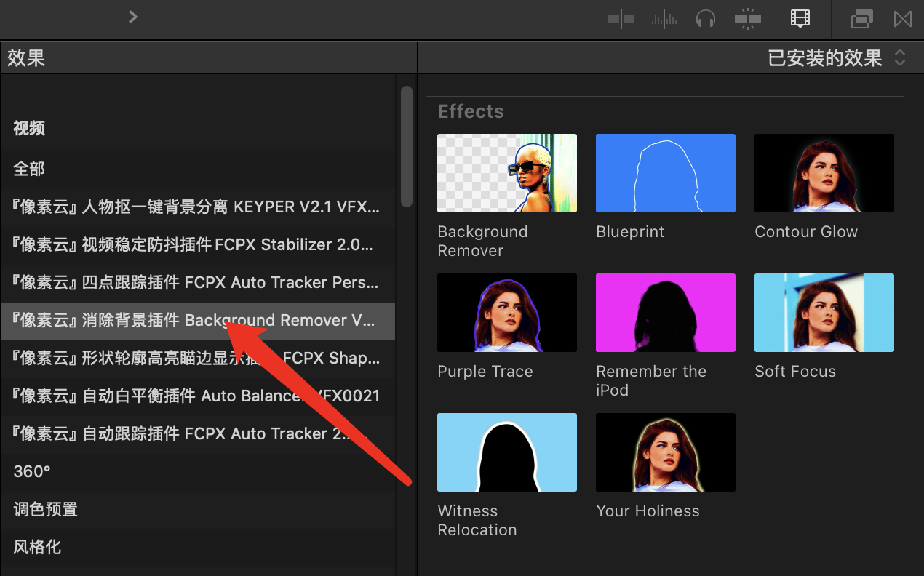
Task: Click the 效果 panel title
Action: (x=26, y=58)
